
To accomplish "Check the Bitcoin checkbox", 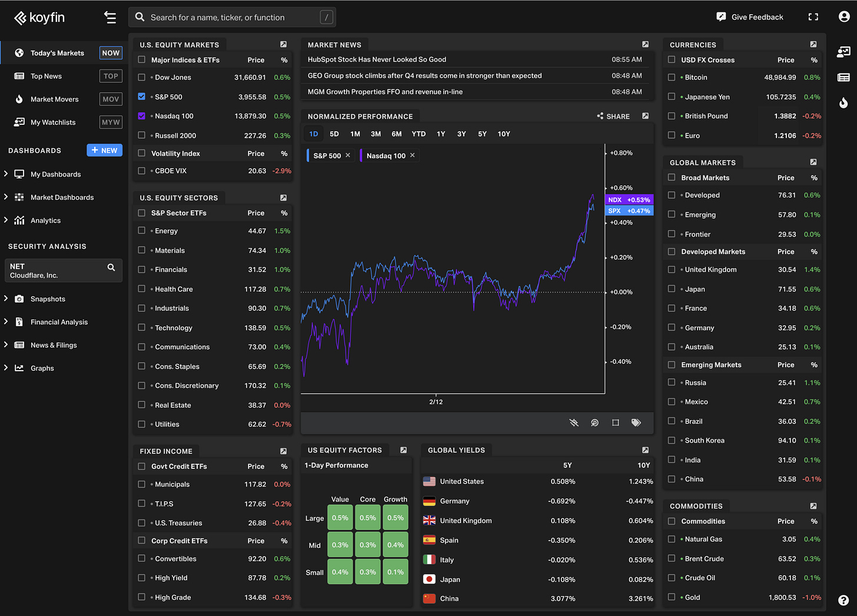I will click(672, 77).
